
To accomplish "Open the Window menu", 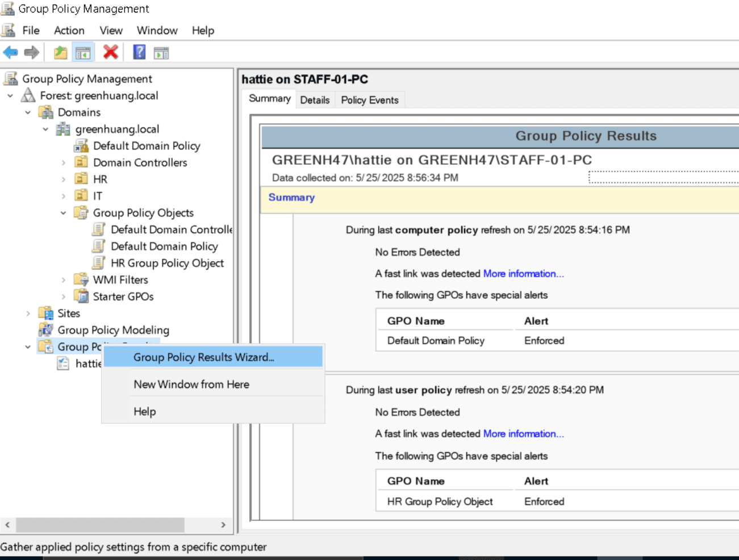I will (x=157, y=31).
